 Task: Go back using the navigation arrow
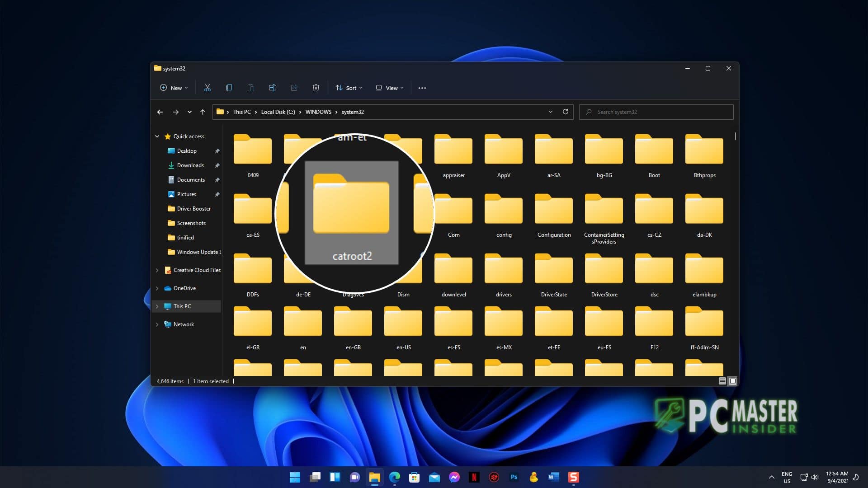tap(160, 112)
